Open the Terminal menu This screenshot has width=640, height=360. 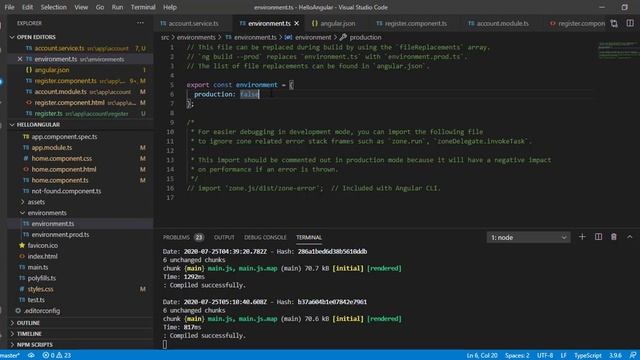(143, 7)
